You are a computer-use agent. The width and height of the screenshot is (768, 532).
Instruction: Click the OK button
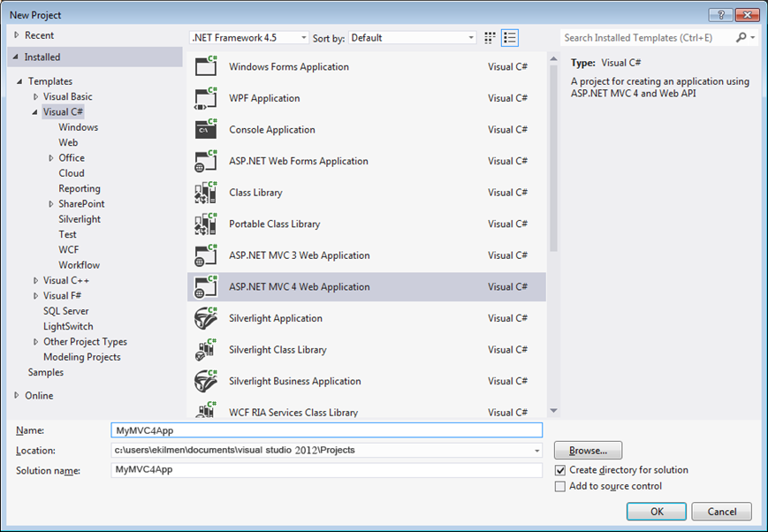(657, 512)
